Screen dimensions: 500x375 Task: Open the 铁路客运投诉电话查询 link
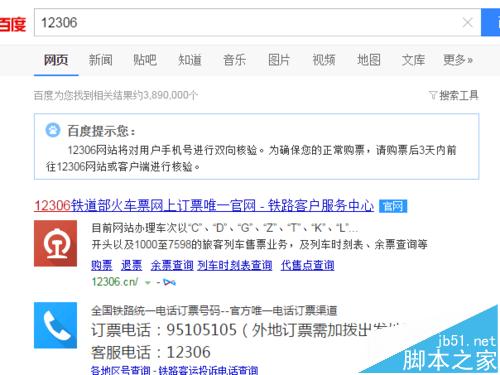click(x=208, y=370)
